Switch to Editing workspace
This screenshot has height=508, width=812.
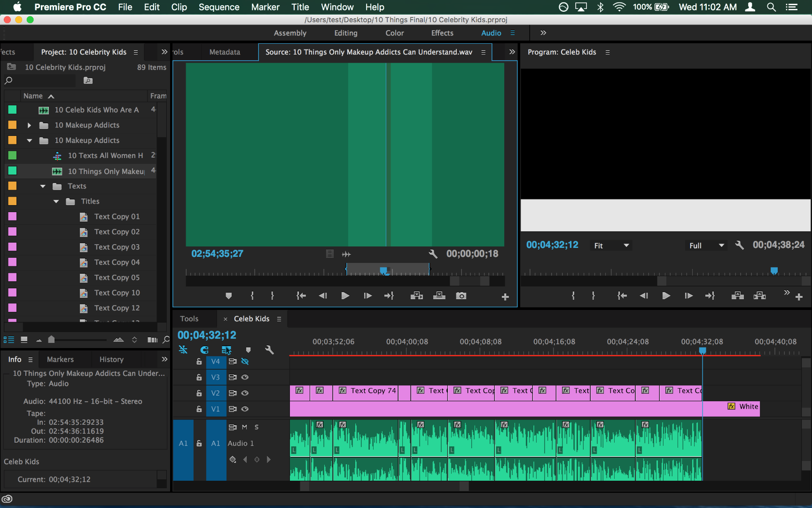click(x=346, y=33)
